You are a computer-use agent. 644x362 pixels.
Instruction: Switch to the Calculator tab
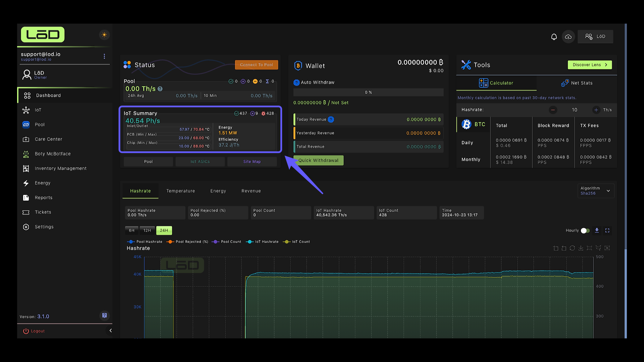[496, 83]
